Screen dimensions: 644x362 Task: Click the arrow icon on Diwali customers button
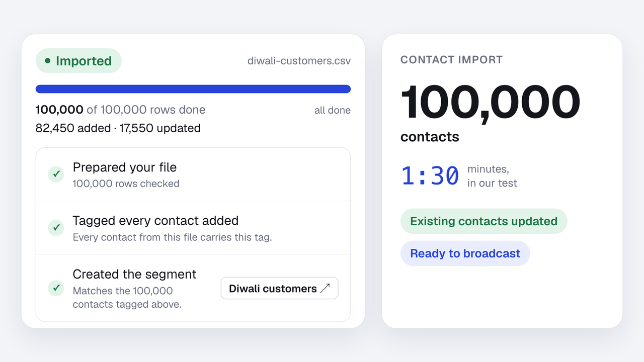tap(325, 288)
